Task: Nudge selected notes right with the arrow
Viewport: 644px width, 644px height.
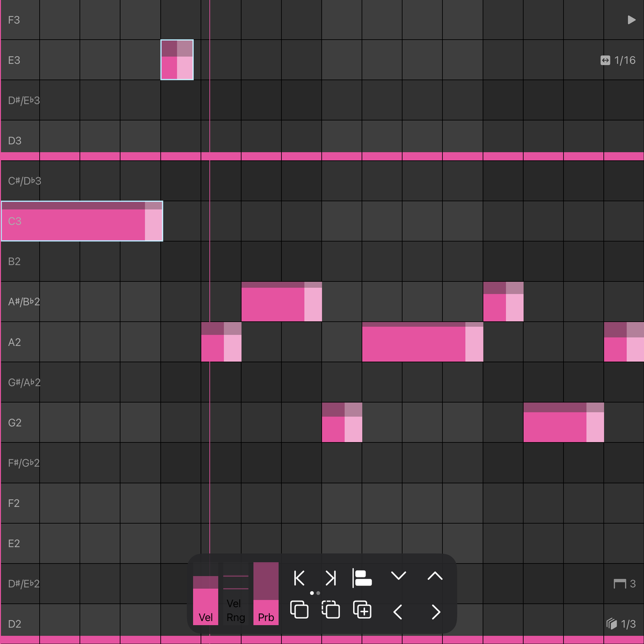Action: (436, 612)
